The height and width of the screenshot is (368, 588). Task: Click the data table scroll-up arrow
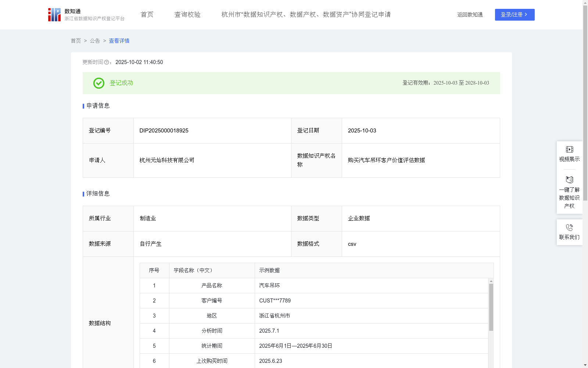point(491,281)
